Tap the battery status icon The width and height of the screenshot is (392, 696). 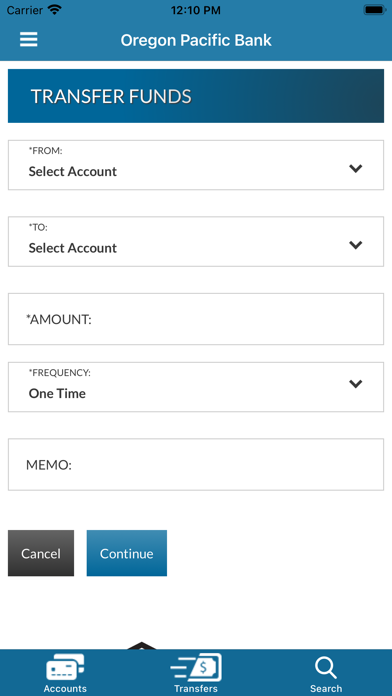(x=375, y=10)
